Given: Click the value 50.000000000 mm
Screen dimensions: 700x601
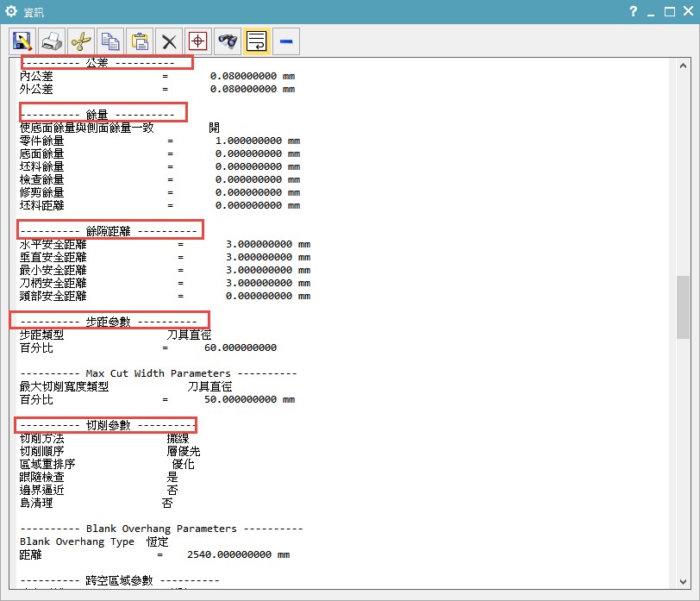Looking at the screenshot, I should tap(249, 399).
